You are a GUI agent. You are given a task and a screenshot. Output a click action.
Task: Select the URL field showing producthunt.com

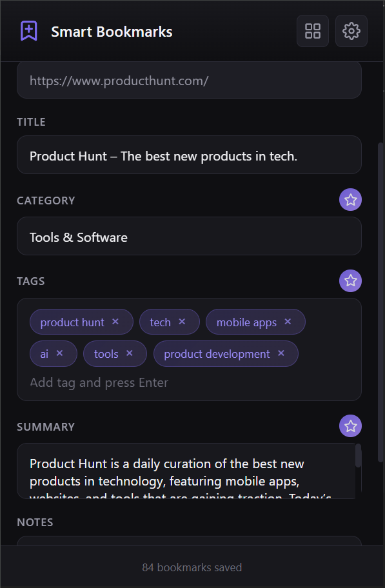pos(189,80)
